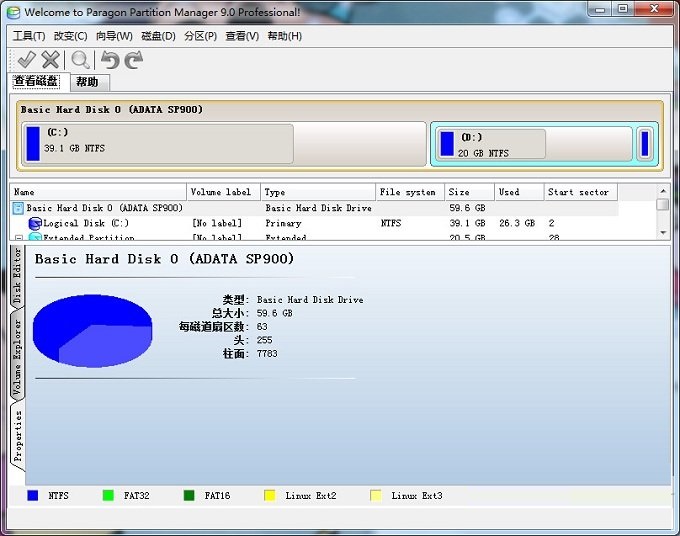Open the Volume Explorer side tab

pos(17,357)
